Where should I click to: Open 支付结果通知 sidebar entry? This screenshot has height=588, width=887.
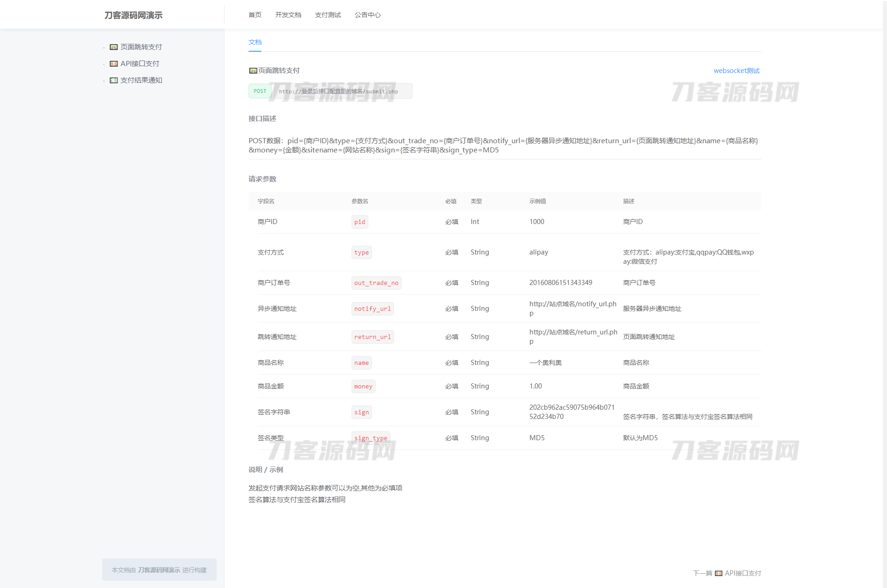(141, 80)
